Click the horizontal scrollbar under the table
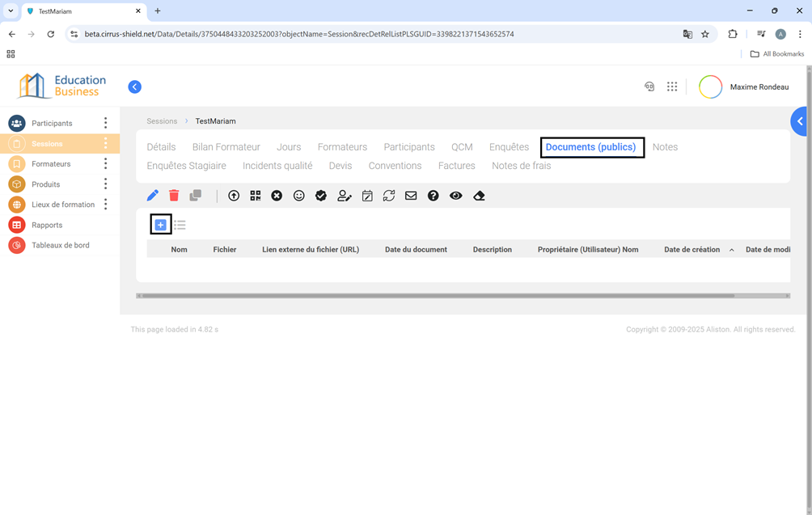 click(437, 296)
